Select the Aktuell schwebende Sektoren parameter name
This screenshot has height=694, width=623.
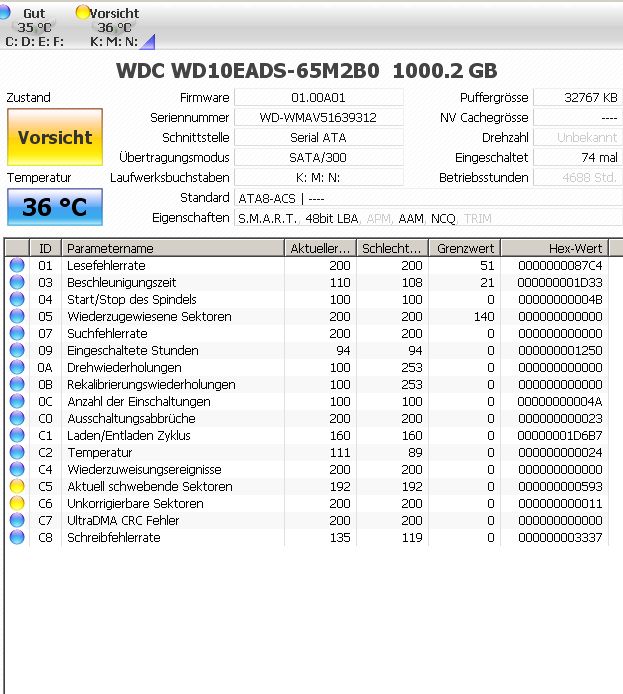point(150,486)
